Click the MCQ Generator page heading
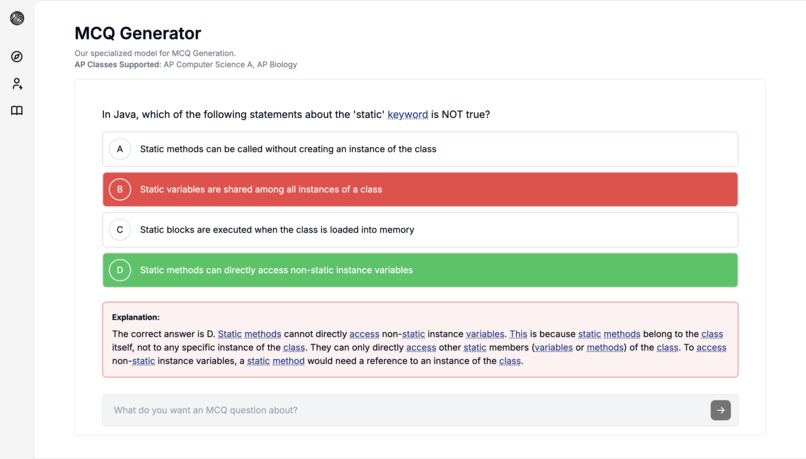 tap(138, 34)
